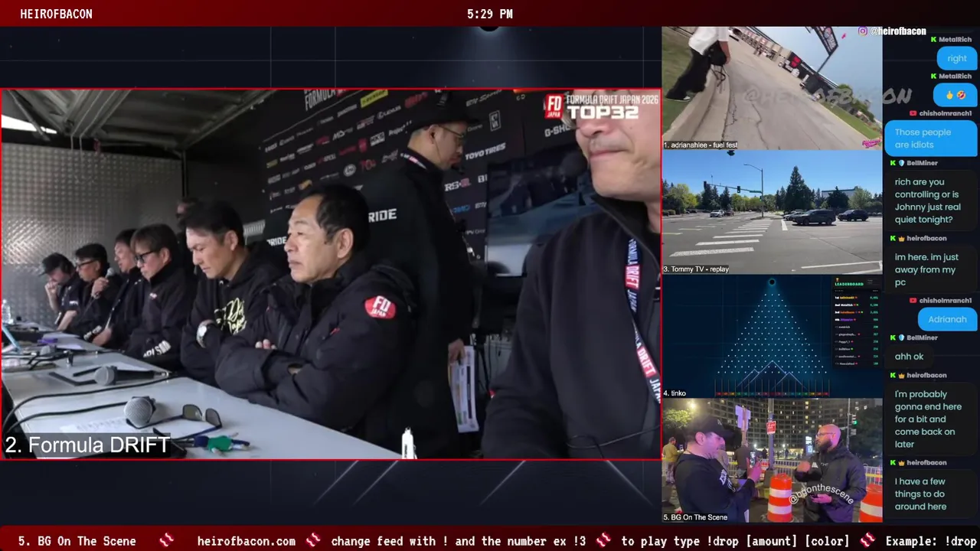Click the 'right' chat bubble
The image size is (980, 551).
pos(957,58)
